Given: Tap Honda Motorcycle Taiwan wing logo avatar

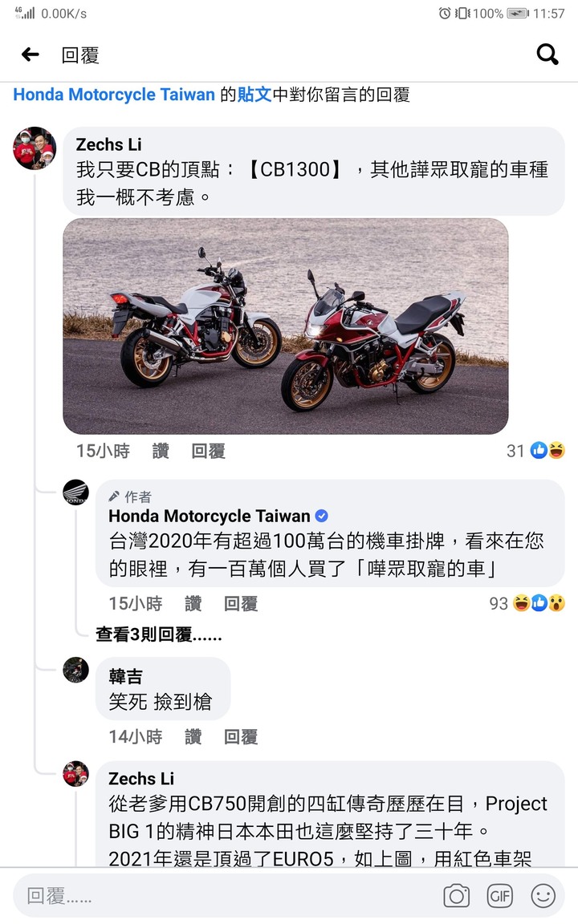Looking at the screenshot, I should tap(76, 492).
